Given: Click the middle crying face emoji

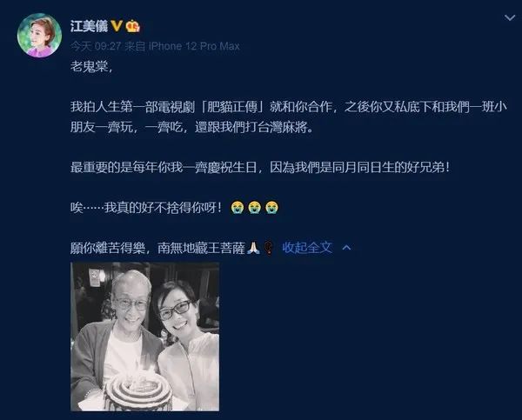Looking at the screenshot, I should pos(255,207).
